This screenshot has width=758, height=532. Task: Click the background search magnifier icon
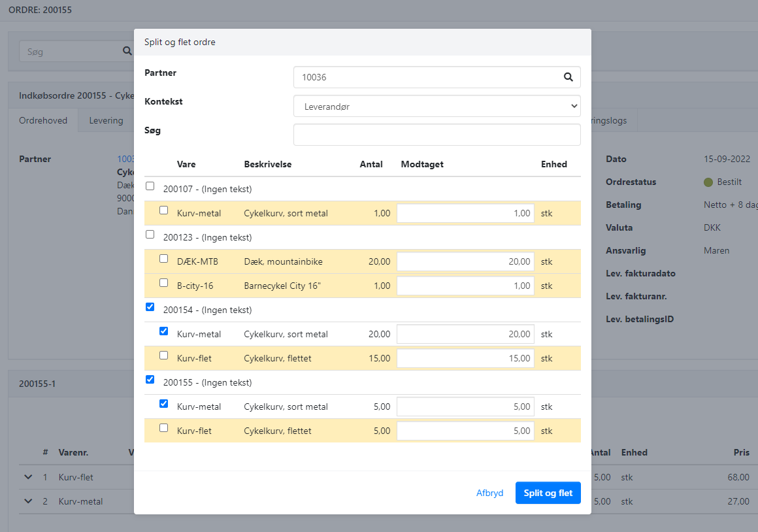coord(127,51)
